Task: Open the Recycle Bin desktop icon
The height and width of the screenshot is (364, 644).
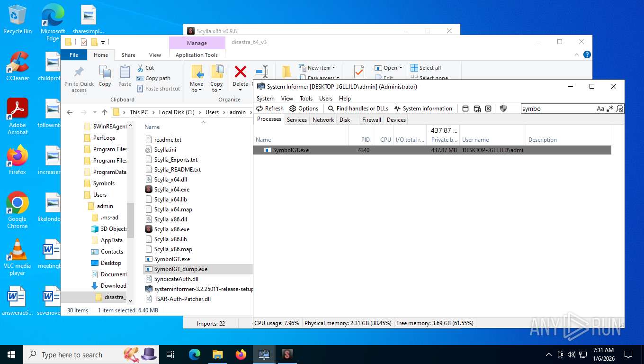Action: click(x=18, y=20)
